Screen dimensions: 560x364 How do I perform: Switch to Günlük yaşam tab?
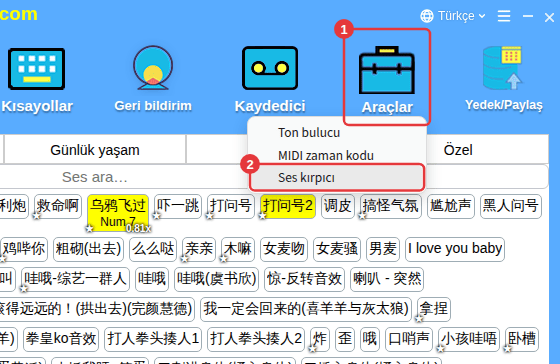click(x=95, y=150)
